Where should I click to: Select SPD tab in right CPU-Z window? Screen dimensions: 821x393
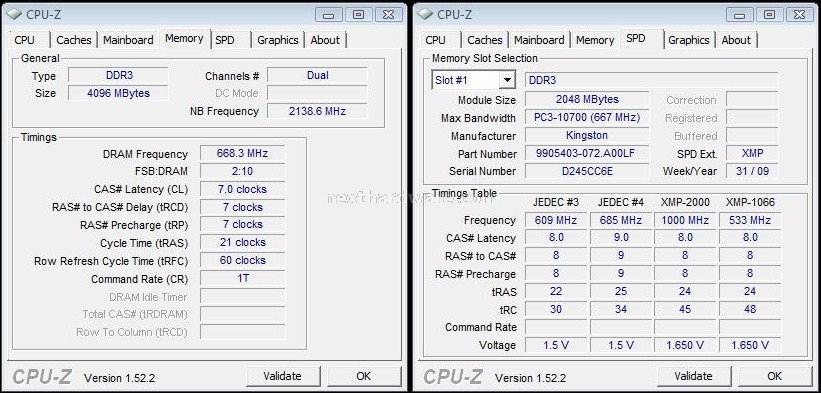(x=636, y=39)
